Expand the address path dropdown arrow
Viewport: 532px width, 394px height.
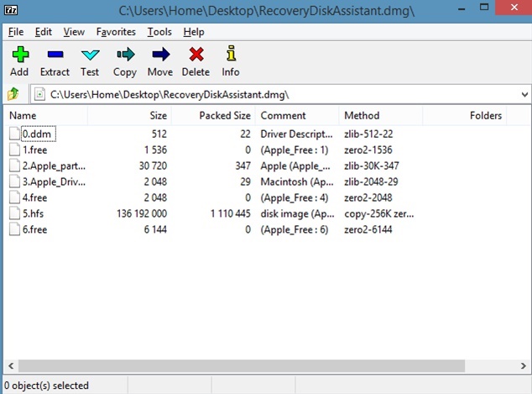pos(524,94)
